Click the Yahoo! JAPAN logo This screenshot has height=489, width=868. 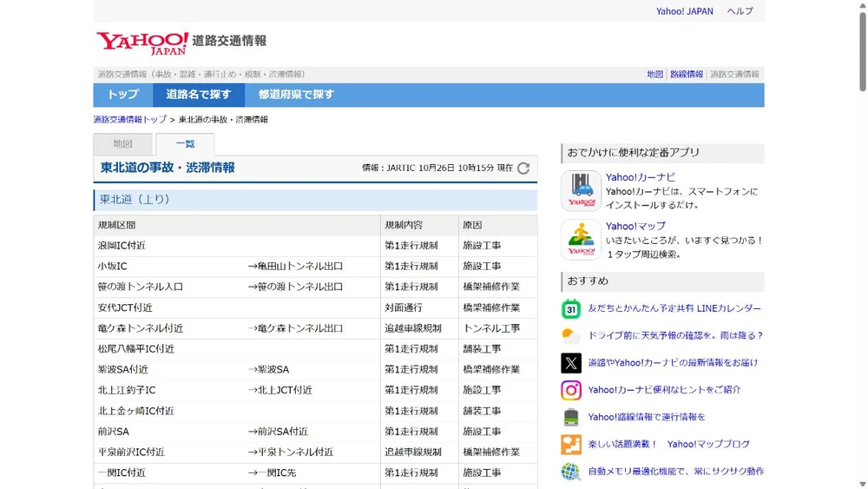(x=142, y=43)
